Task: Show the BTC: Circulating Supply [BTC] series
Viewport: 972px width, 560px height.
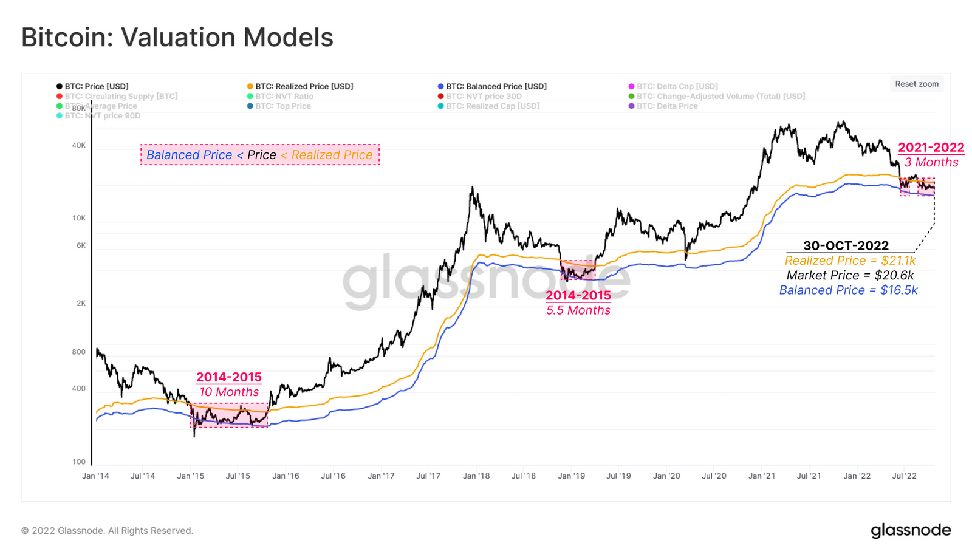Action: click(x=117, y=96)
